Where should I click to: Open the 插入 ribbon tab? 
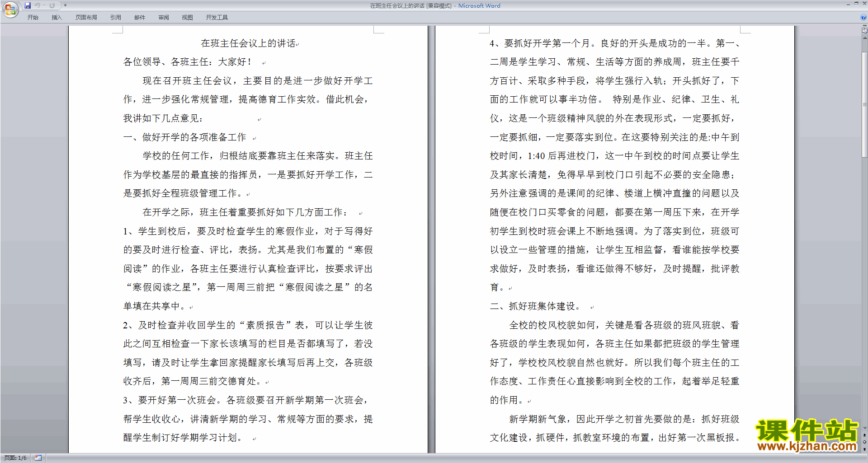click(x=57, y=18)
